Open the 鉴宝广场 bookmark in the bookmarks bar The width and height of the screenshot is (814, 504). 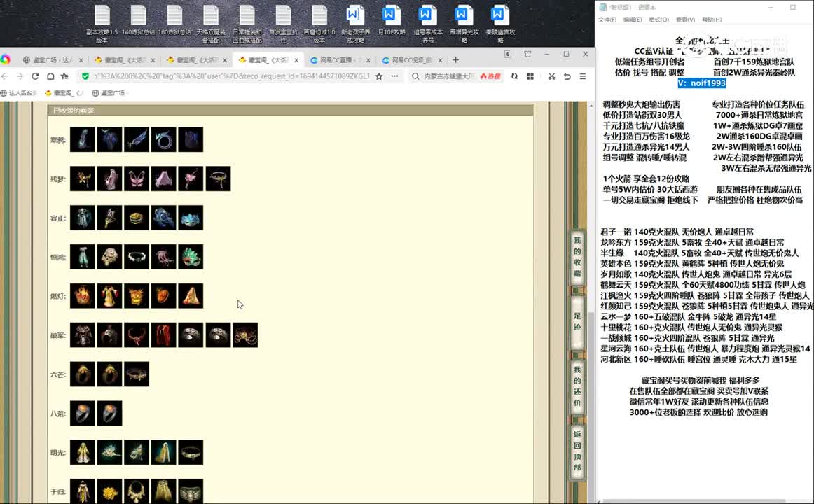tap(109, 93)
